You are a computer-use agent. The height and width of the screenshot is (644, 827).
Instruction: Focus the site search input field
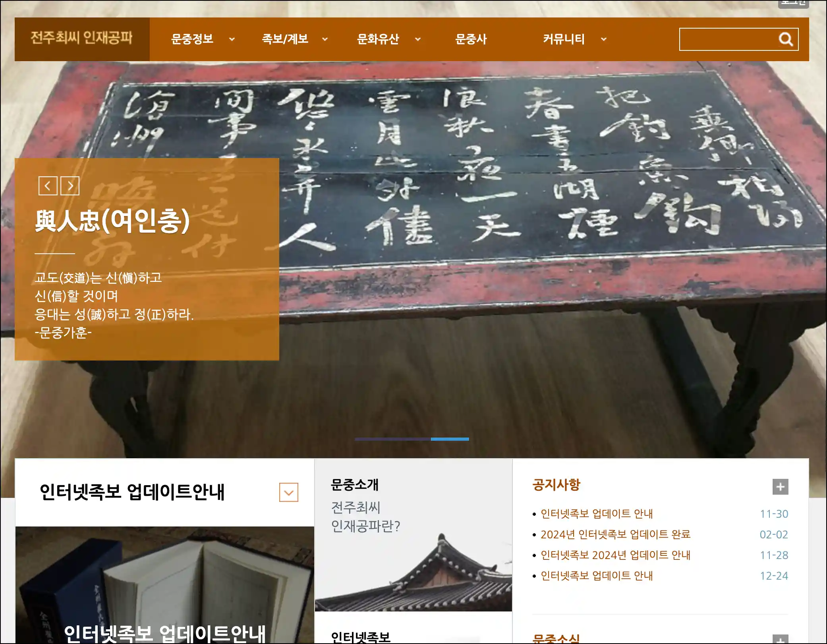pyautogui.click(x=728, y=39)
